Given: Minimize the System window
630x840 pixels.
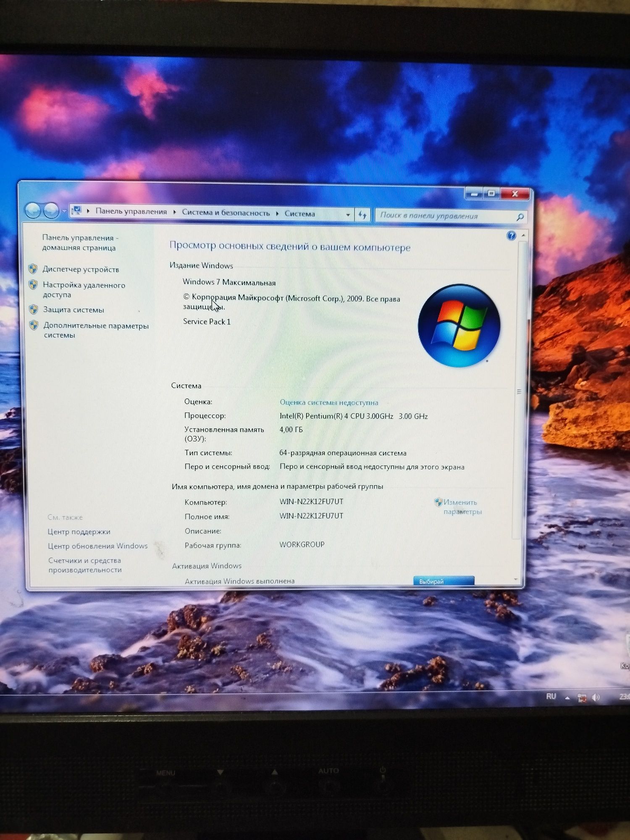Looking at the screenshot, I should click(475, 194).
